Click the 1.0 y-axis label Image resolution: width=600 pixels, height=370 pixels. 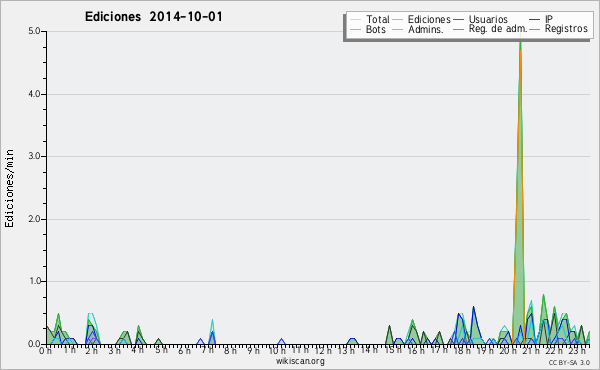click(x=34, y=281)
